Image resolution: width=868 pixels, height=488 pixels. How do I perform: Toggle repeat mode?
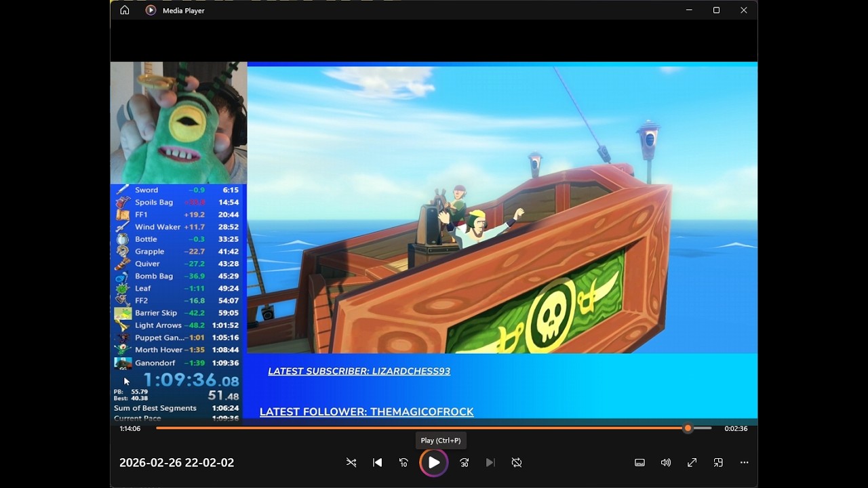click(x=517, y=462)
